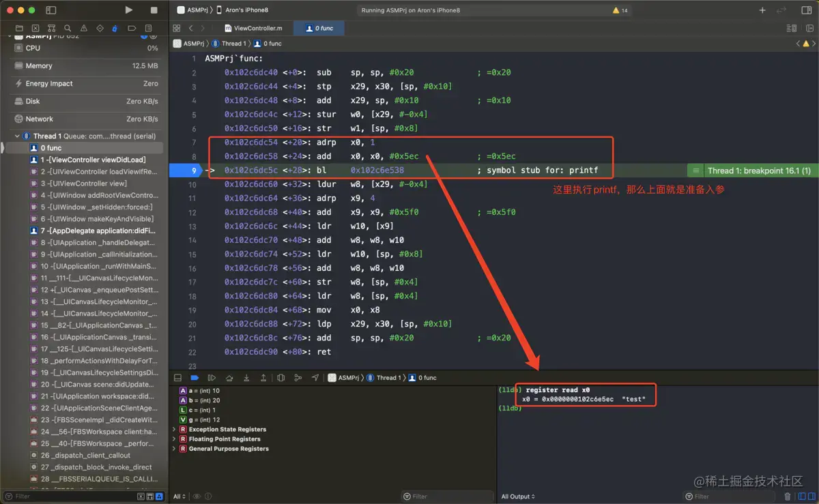
Task: Click the Run play button
Action: pyautogui.click(x=129, y=10)
